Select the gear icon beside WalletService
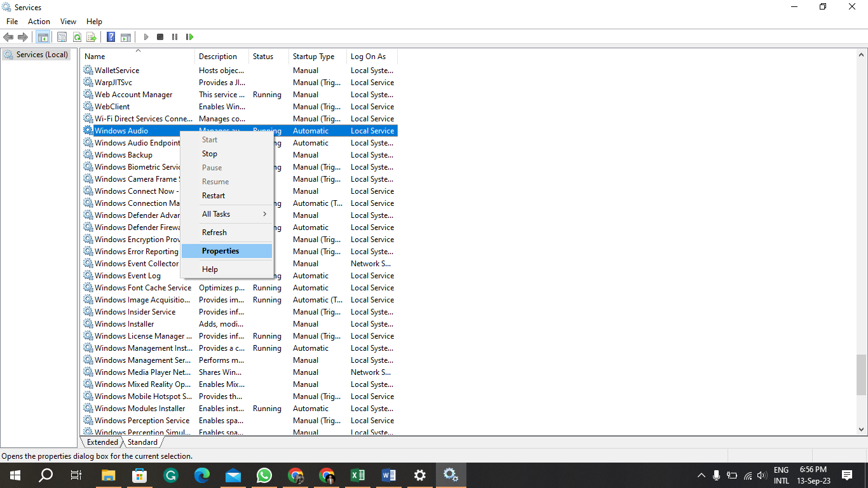Viewport: 868px width, 488px height. tap(88, 71)
